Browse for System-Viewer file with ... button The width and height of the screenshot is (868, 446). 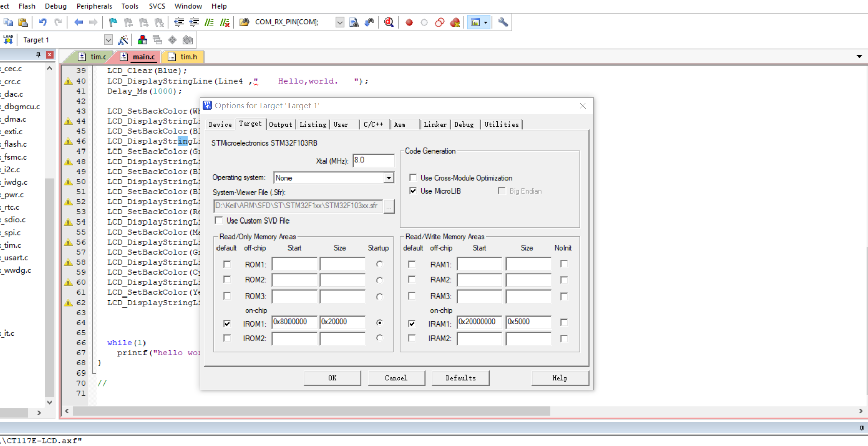click(389, 206)
